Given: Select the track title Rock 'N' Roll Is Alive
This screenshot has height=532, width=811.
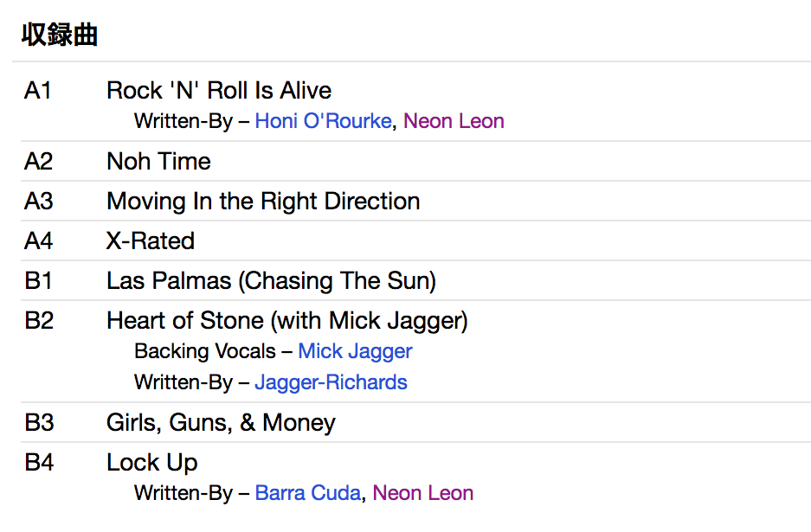Looking at the screenshot, I should coord(219,91).
